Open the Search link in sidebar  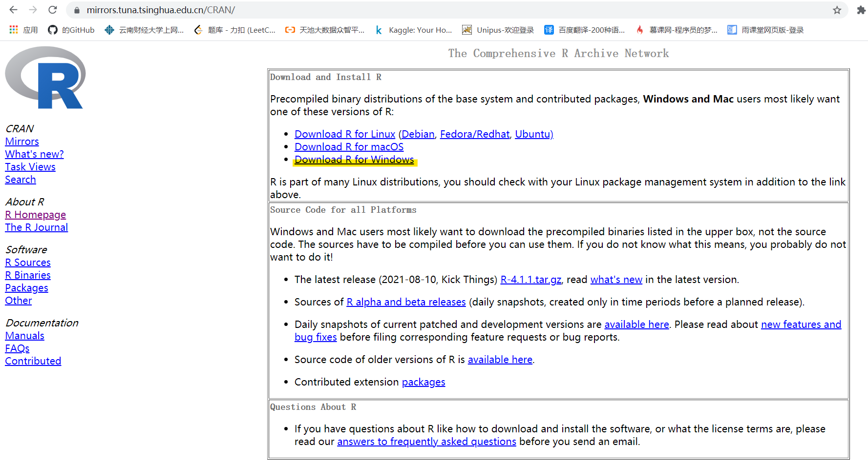[x=21, y=180]
